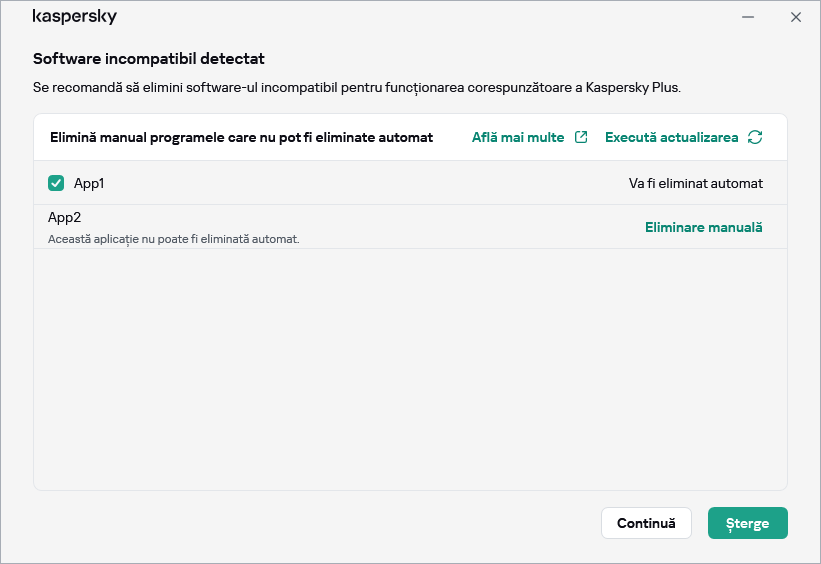The height and width of the screenshot is (564, 821).
Task: Uncheck the App1 checkbox
Action: [x=56, y=183]
